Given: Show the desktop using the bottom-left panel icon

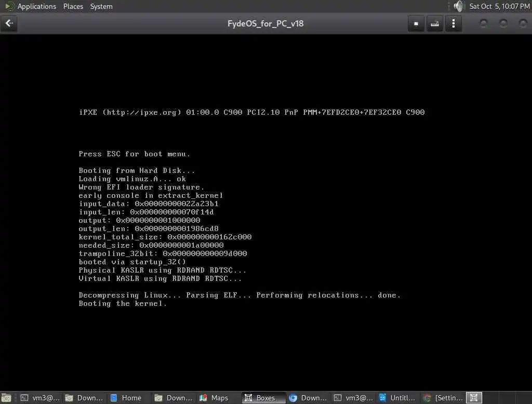Looking at the screenshot, I should click(6, 398).
